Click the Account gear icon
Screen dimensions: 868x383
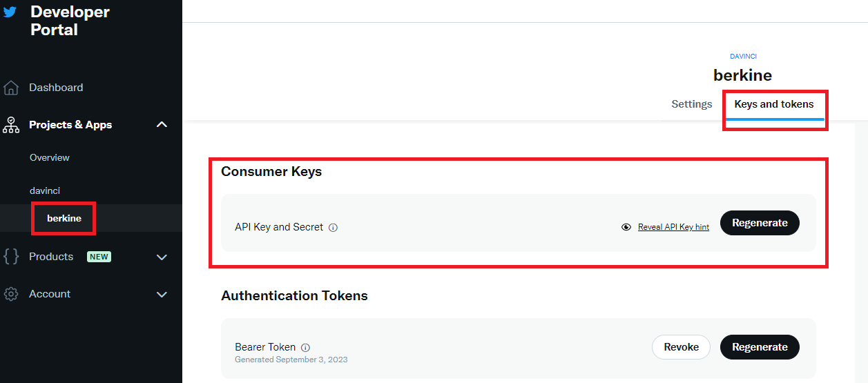11,294
